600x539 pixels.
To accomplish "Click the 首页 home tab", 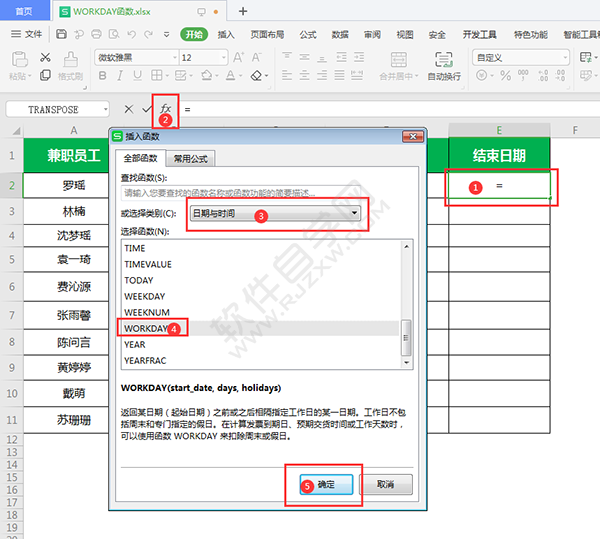I will (24, 11).
